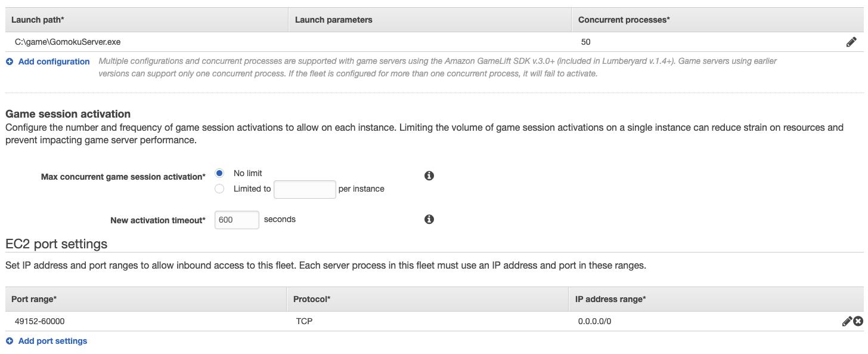Remove the TCP port setting row

click(858, 321)
